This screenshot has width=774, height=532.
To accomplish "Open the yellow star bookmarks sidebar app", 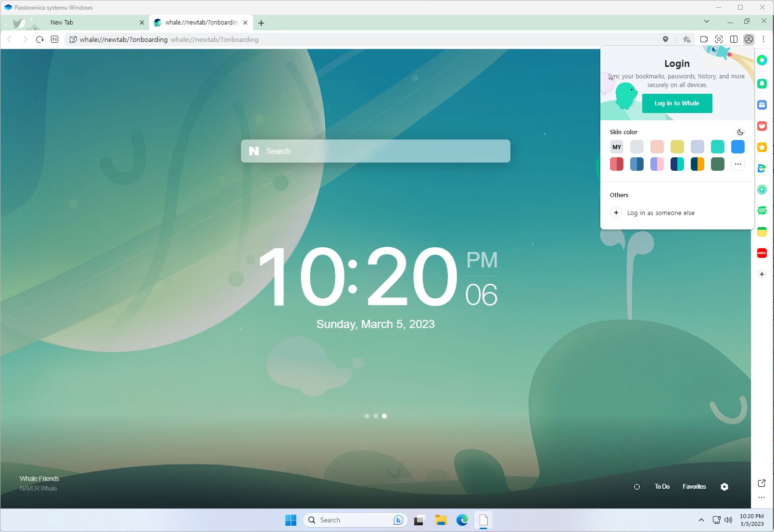I will tap(762, 147).
